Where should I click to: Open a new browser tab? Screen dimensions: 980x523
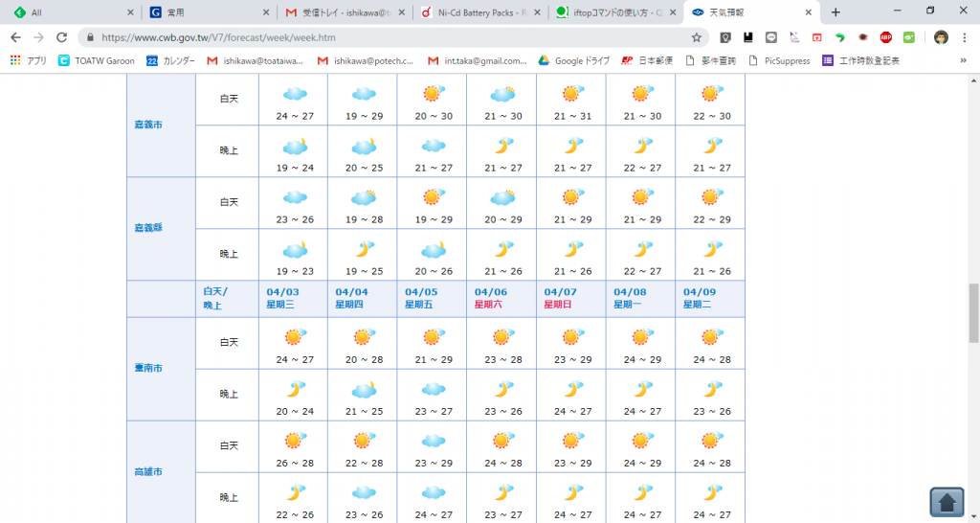835,11
